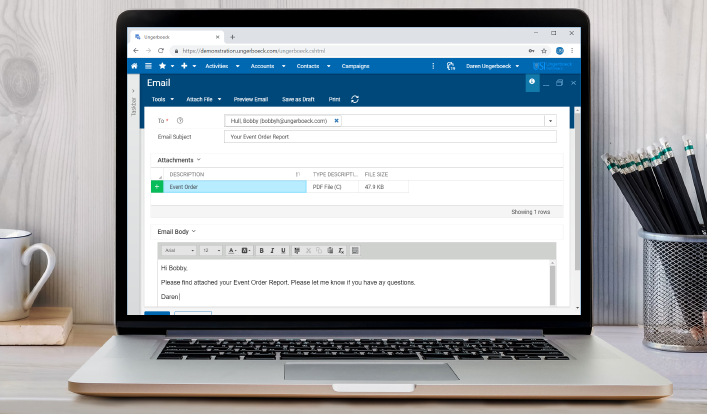707x414 pixels.
Task: Toggle italic formatting in email body
Action: pos(272,250)
